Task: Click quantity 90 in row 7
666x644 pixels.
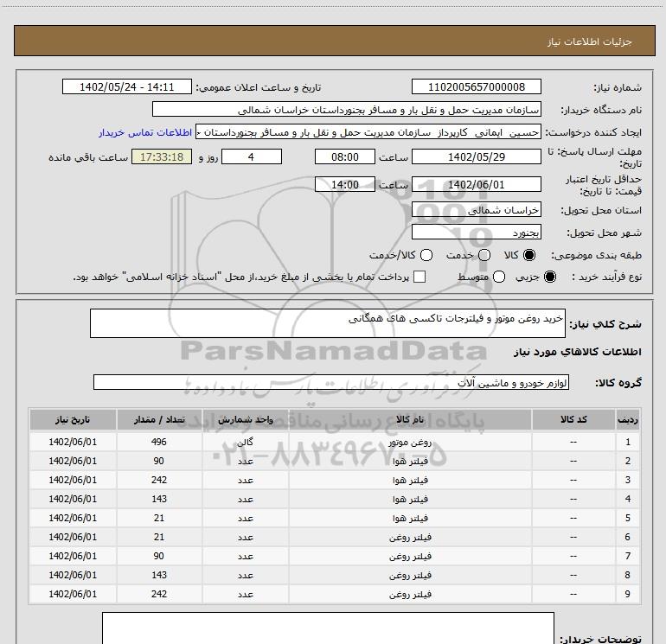Action: pos(159,556)
